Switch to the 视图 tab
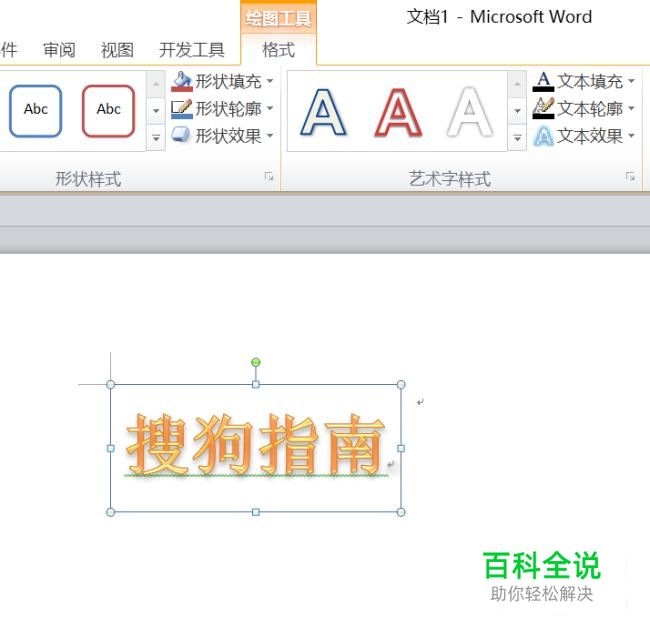The height and width of the screenshot is (637, 650). [x=117, y=50]
